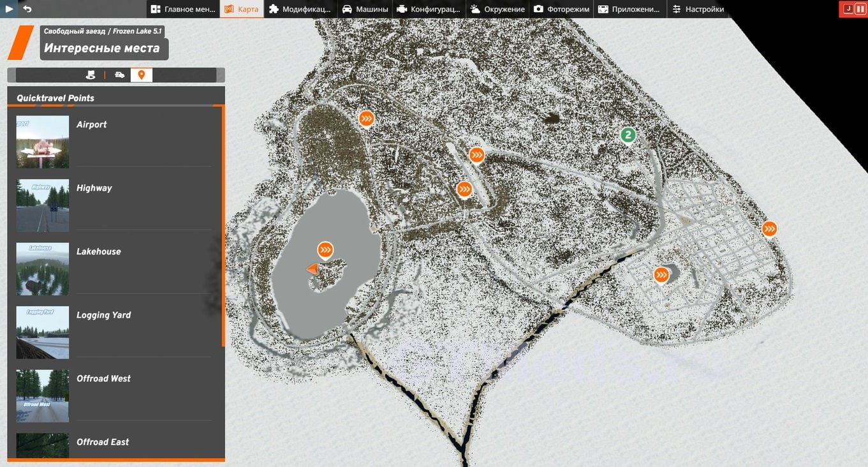This screenshot has height=467, width=868.
Task: Click the quicktravel marker near the city grid
Action: [x=661, y=274]
